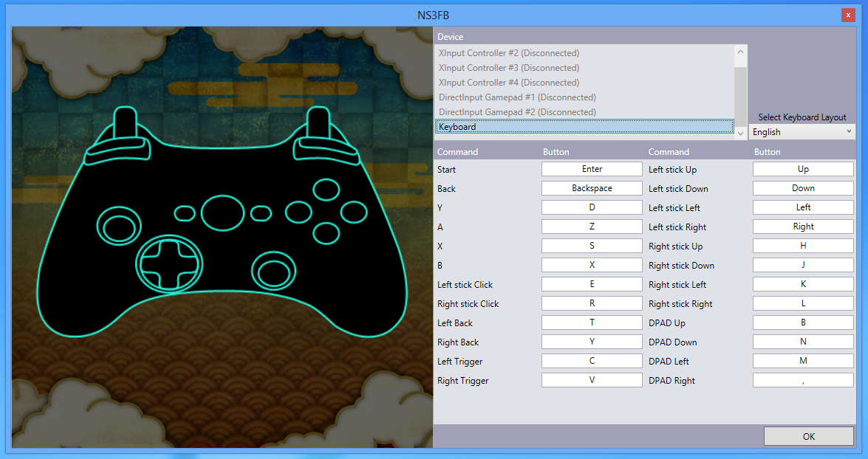Confirm settings with the OK button
The image size is (868, 459).
(x=809, y=436)
